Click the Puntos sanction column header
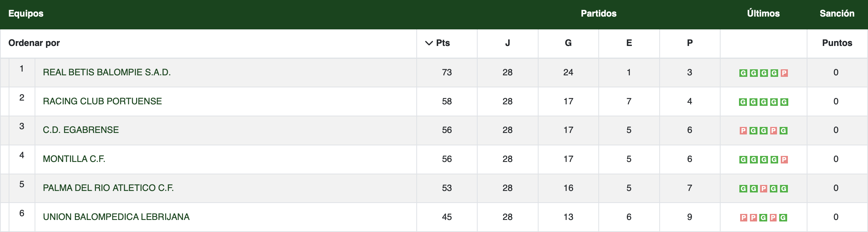 837,43
